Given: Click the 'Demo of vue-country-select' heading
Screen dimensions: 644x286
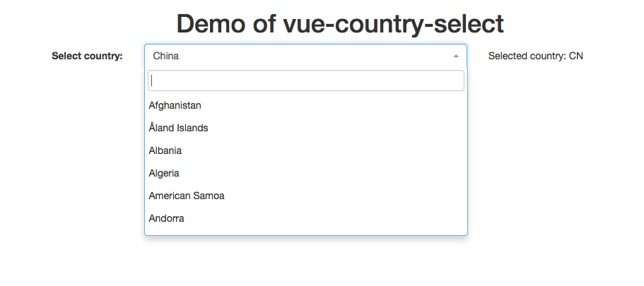Looking at the screenshot, I should 340,24.
